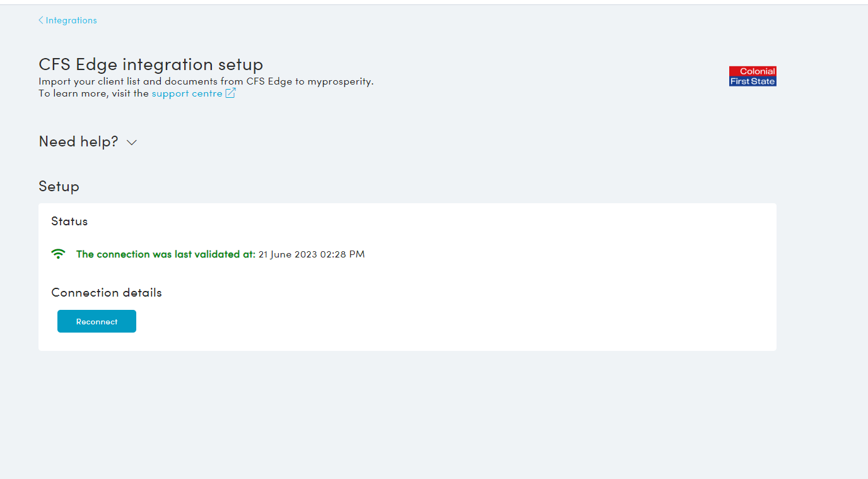868x479 pixels.
Task: Click the green wifi connection status icon
Action: (58, 254)
